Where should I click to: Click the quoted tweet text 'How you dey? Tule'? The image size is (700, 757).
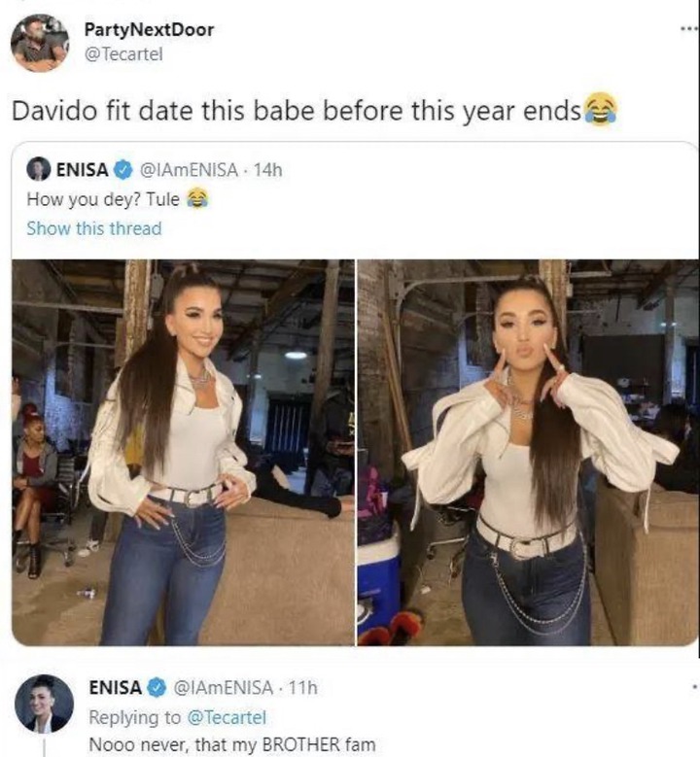103,199
